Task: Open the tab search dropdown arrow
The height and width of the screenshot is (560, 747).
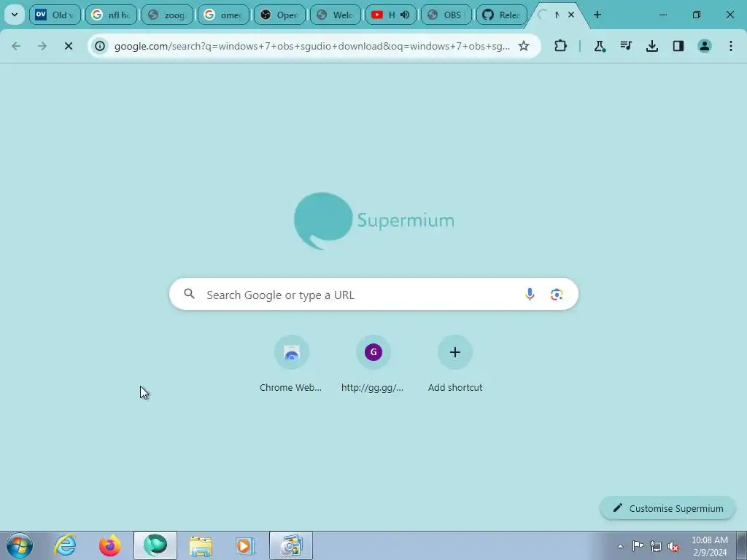Action: [x=15, y=15]
